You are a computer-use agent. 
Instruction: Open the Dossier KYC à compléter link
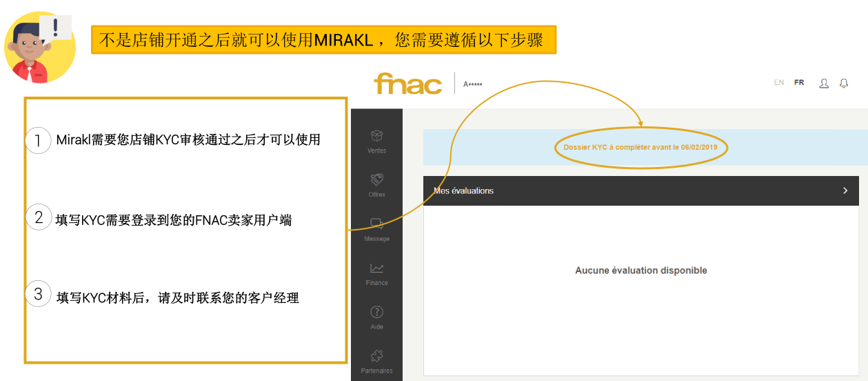click(640, 147)
